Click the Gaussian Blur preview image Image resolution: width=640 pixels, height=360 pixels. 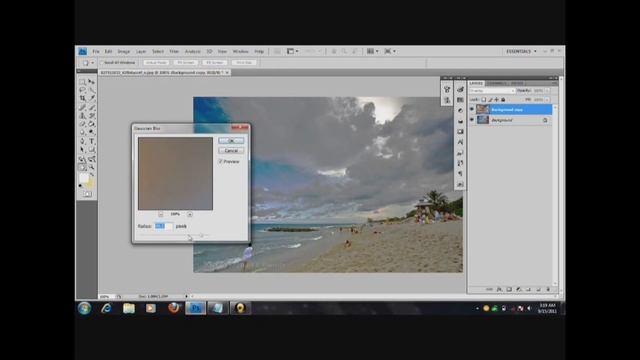point(176,173)
